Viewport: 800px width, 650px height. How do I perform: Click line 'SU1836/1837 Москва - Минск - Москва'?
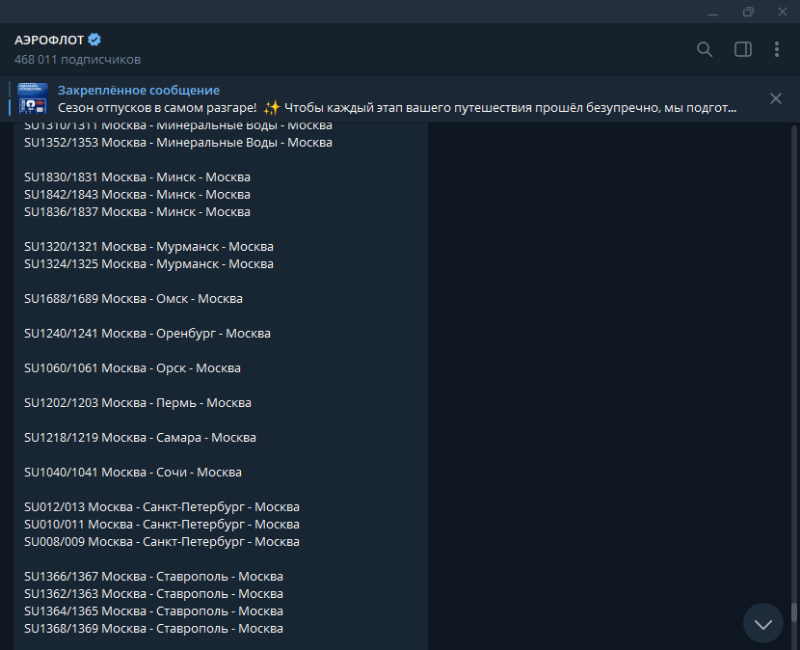pyautogui.click(x=137, y=212)
